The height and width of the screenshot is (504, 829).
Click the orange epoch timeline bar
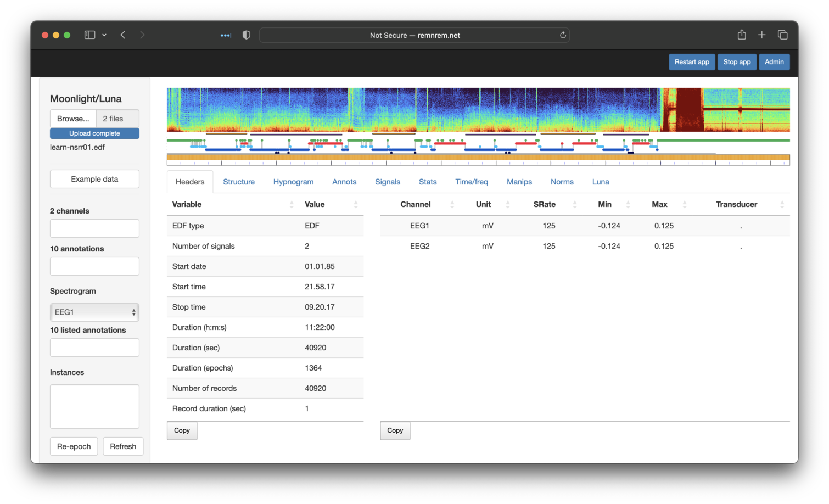point(478,158)
